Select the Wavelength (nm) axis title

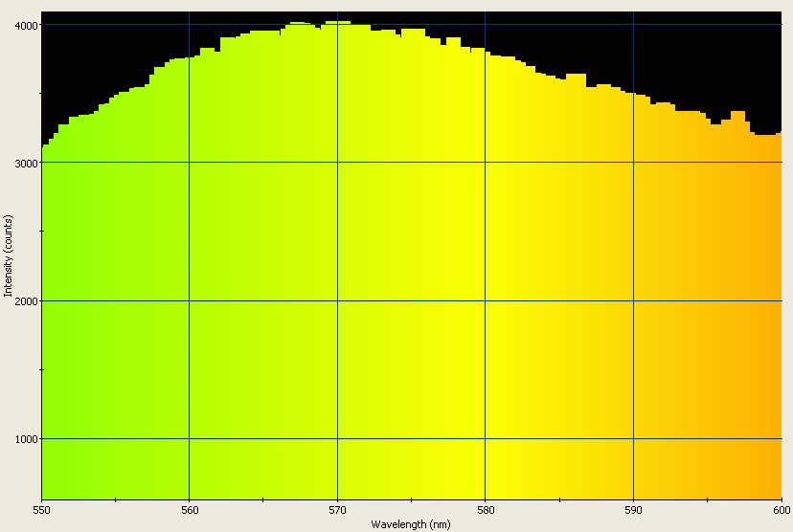click(411, 524)
